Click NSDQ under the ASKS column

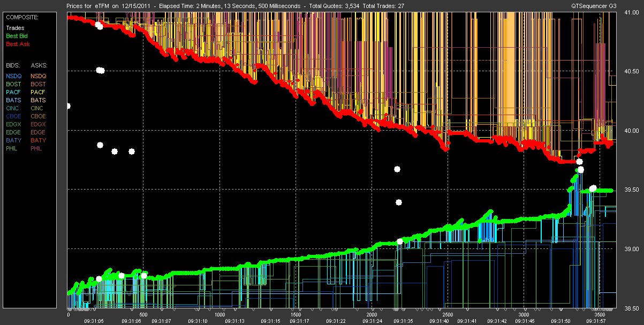pos(39,76)
